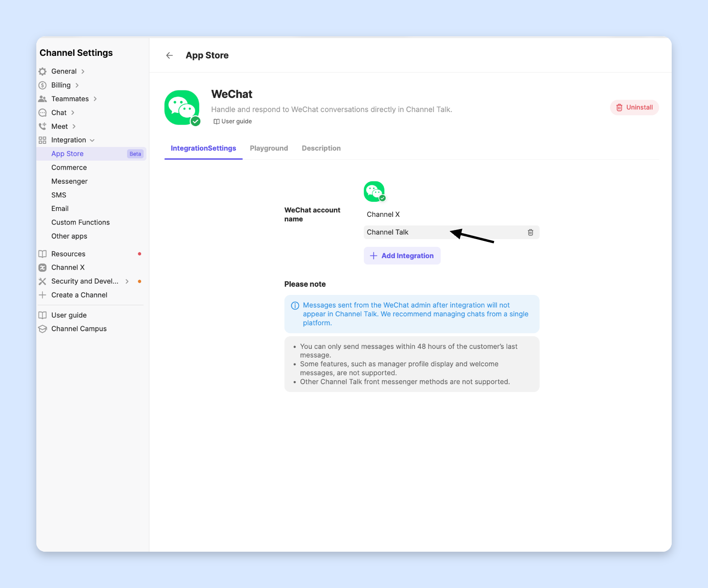Open Messenger integration settings
The image size is (708, 588).
point(69,181)
